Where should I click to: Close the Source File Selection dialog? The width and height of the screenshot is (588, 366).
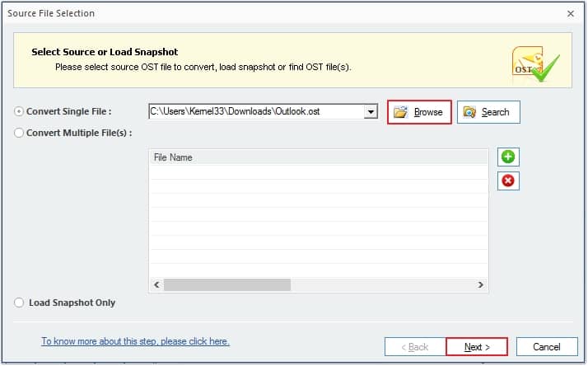coord(571,14)
